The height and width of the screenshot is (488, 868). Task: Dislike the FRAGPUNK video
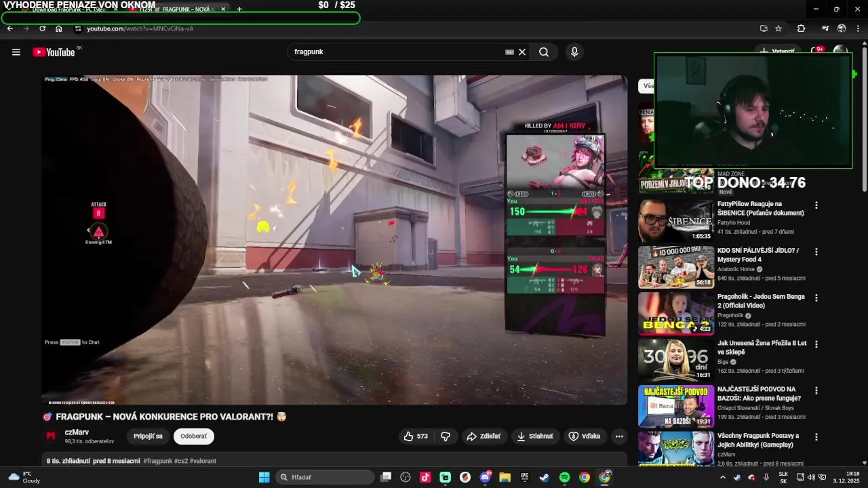[446, 436]
